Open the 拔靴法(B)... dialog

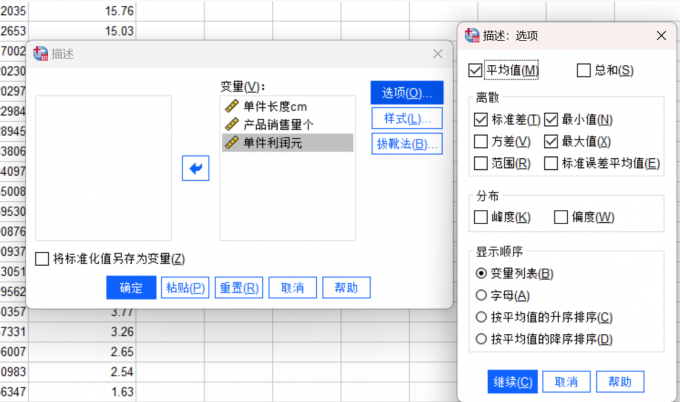pyautogui.click(x=407, y=144)
